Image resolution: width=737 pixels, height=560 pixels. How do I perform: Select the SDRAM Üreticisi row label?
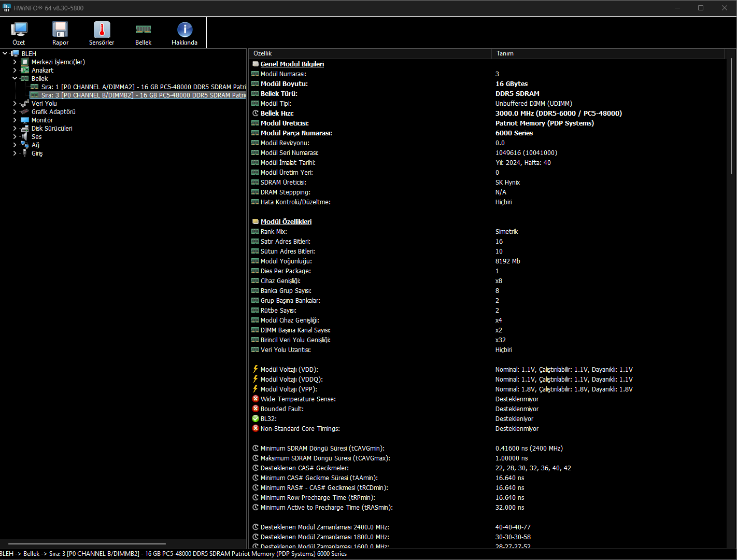point(284,182)
